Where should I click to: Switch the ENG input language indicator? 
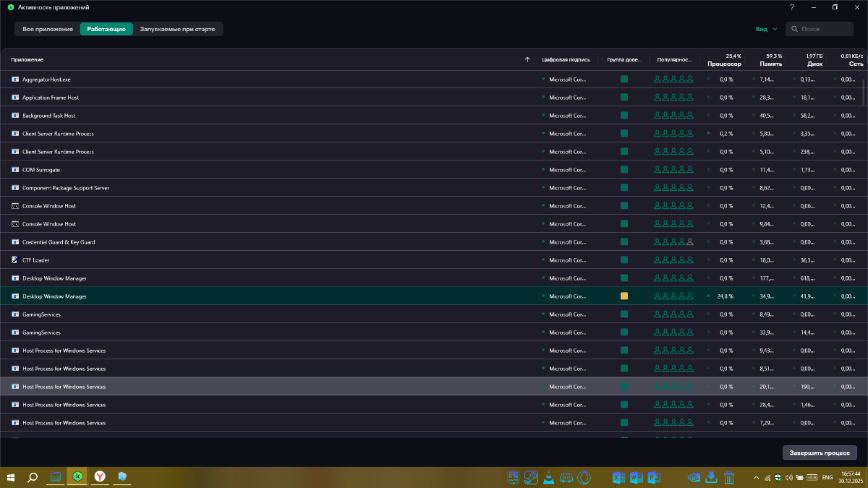click(x=827, y=477)
